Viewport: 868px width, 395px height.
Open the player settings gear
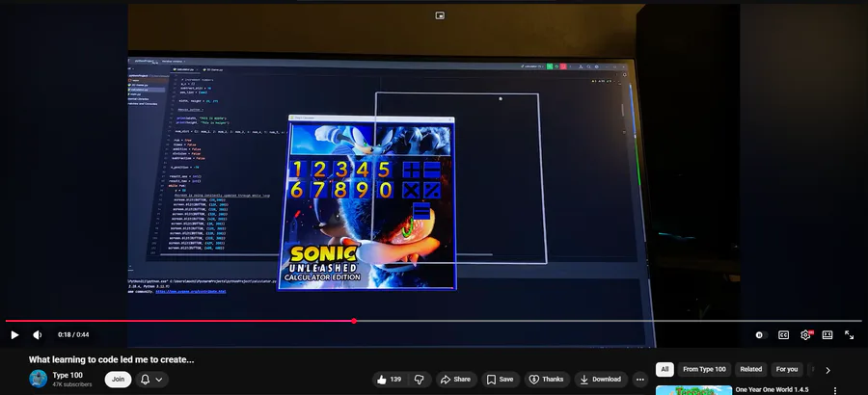pos(806,334)
